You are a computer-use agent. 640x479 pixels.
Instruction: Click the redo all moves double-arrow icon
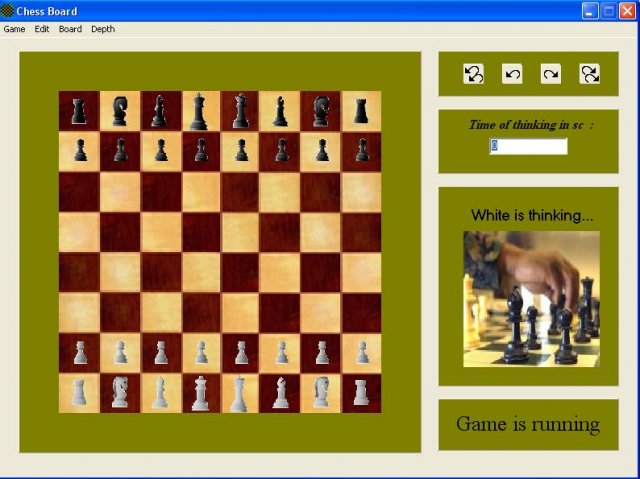(x=590, y=74)
